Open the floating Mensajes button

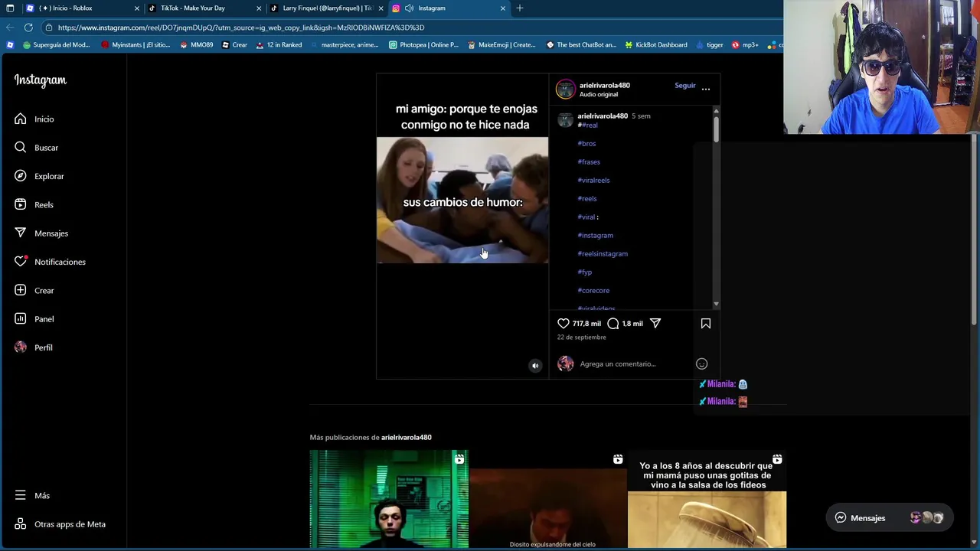tap(889, 518)
